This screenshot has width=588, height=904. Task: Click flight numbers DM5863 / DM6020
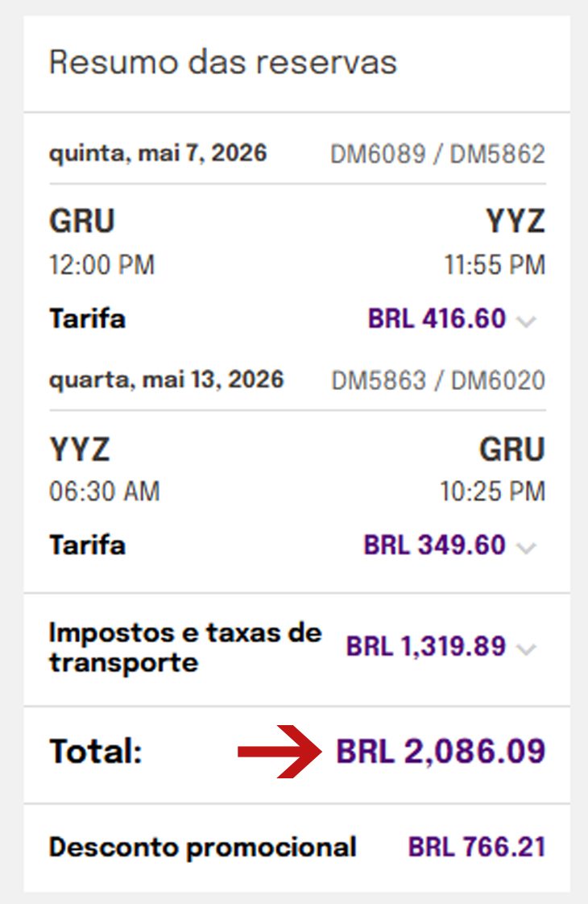(x=438, y=380)
